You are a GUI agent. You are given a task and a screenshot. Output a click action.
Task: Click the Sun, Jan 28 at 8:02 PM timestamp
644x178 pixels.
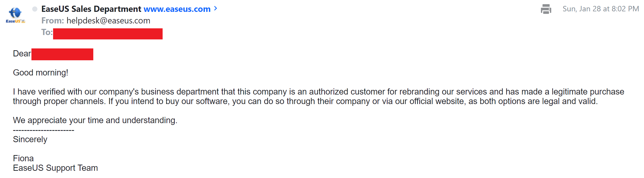coord(601,9)
